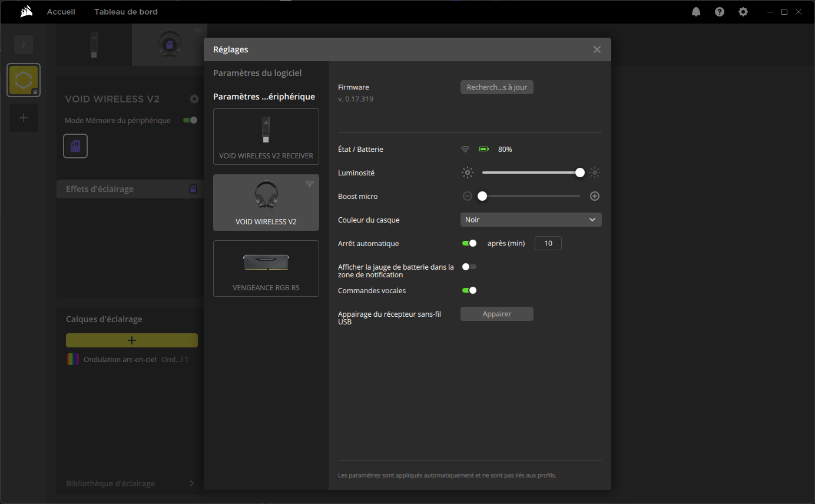Image resolution: width=815 pixels, height=504 pixels.
Task: Click green battery icon at 80%
Action: coord(484,150)
